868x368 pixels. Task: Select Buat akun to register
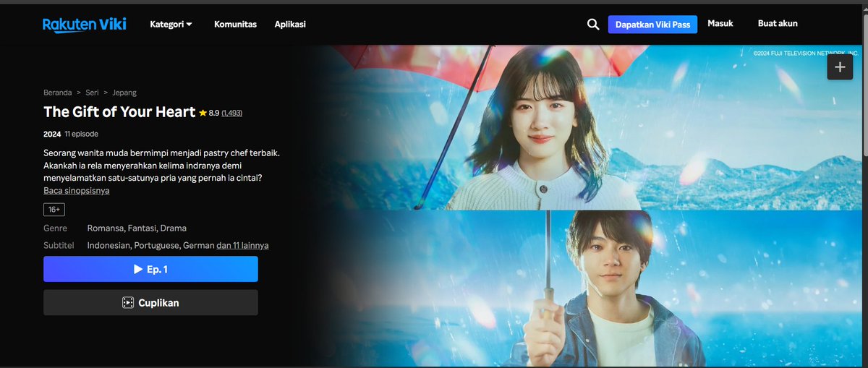778,23
